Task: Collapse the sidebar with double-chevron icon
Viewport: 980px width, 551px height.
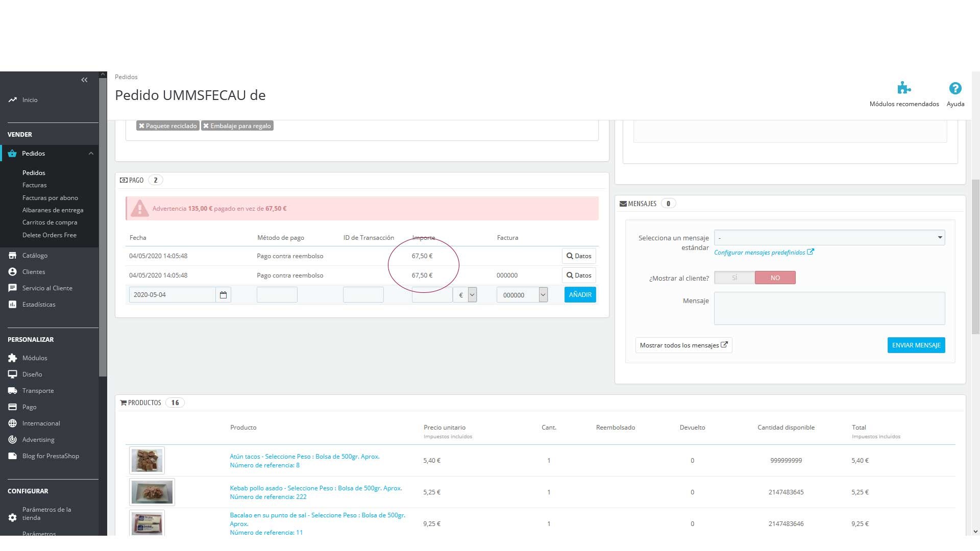Action: click(84, 80)
